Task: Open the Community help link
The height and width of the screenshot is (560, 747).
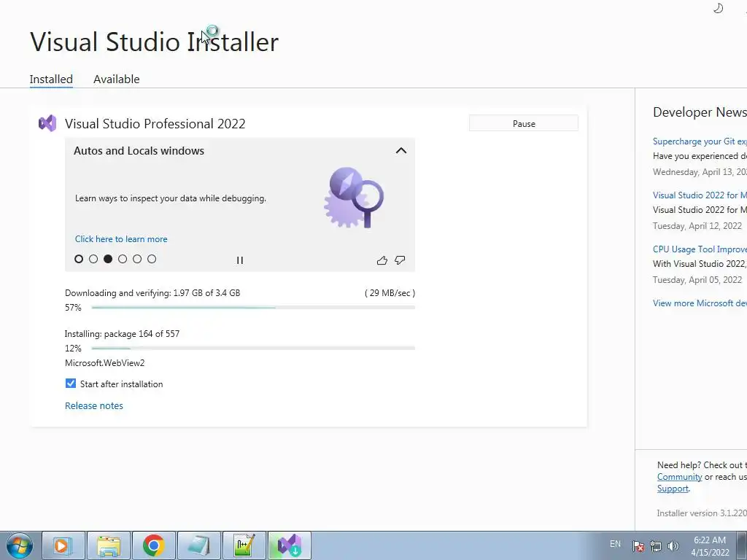Action: 679,477
